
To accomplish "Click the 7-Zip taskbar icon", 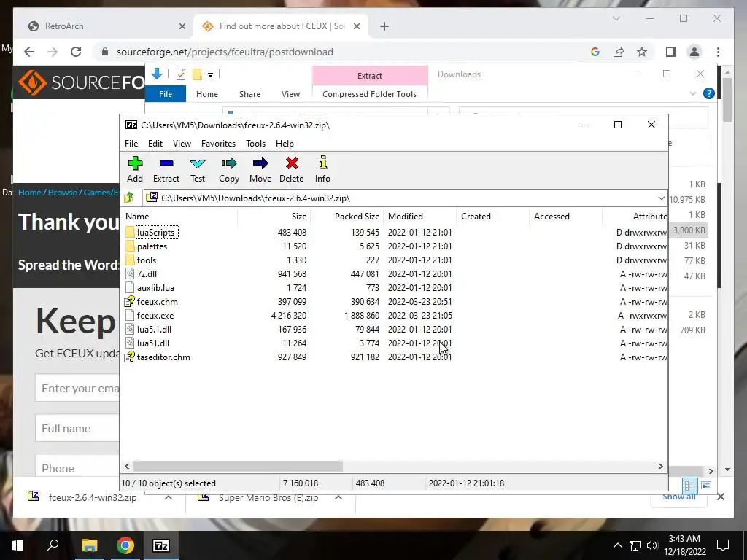I will click(161, 545).
